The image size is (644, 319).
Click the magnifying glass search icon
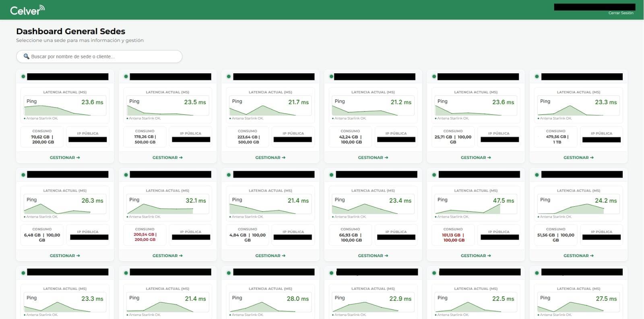pyautogui.click(x=27, y=56)
